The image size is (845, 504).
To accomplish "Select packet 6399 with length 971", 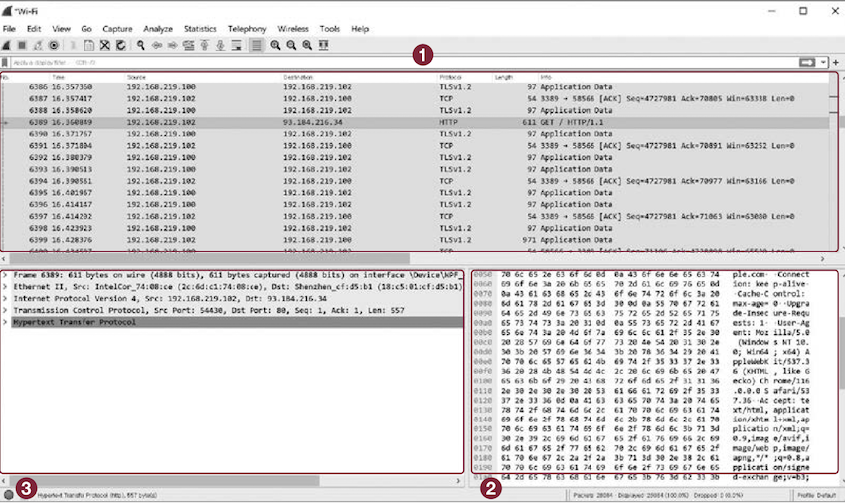I will pos(415,240).
